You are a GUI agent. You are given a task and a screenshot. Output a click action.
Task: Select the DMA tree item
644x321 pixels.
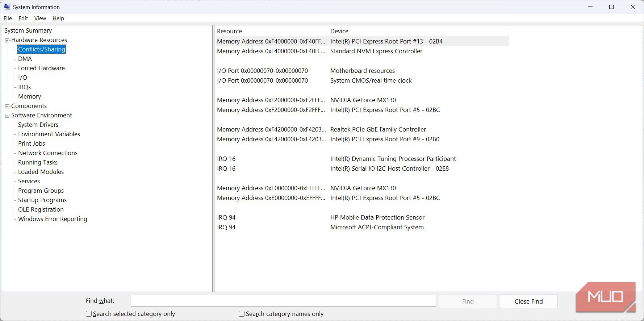click(x=25, y=59)
